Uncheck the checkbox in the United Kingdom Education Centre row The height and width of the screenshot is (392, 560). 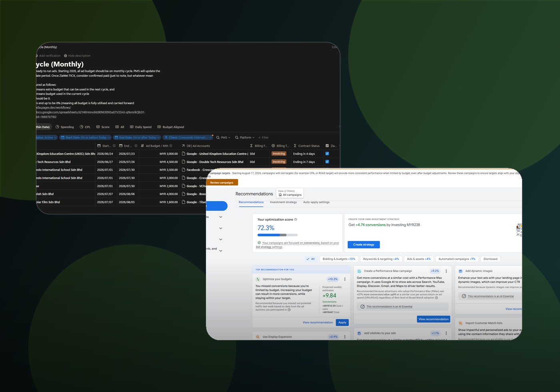[327, 154]
